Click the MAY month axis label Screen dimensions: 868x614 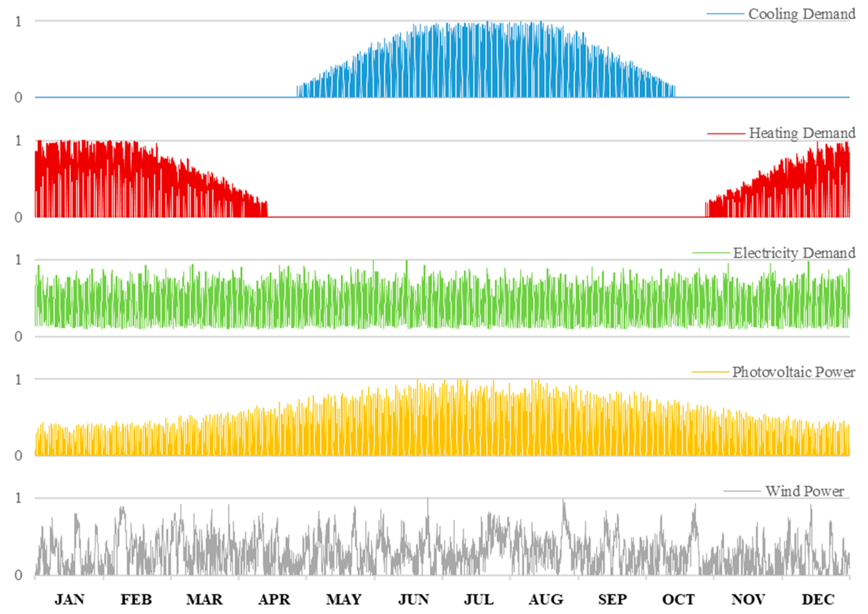[344, 600]
